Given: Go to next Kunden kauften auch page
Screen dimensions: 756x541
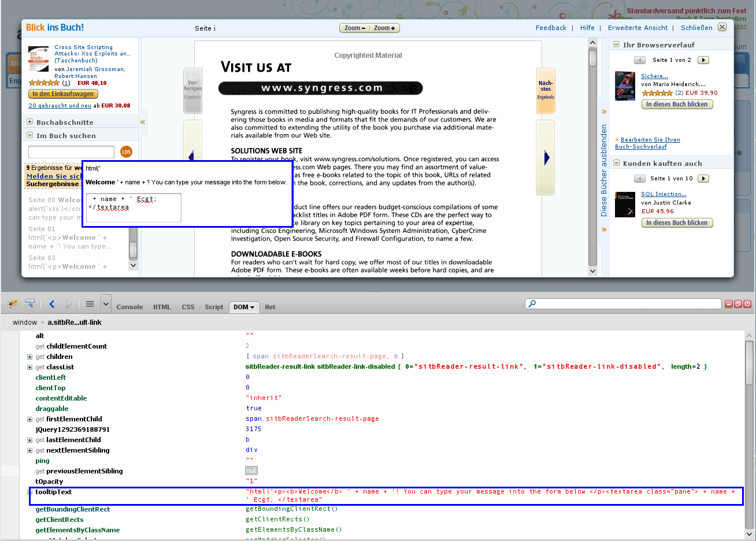Looking at the screenshot, I should tap(703, 179).
